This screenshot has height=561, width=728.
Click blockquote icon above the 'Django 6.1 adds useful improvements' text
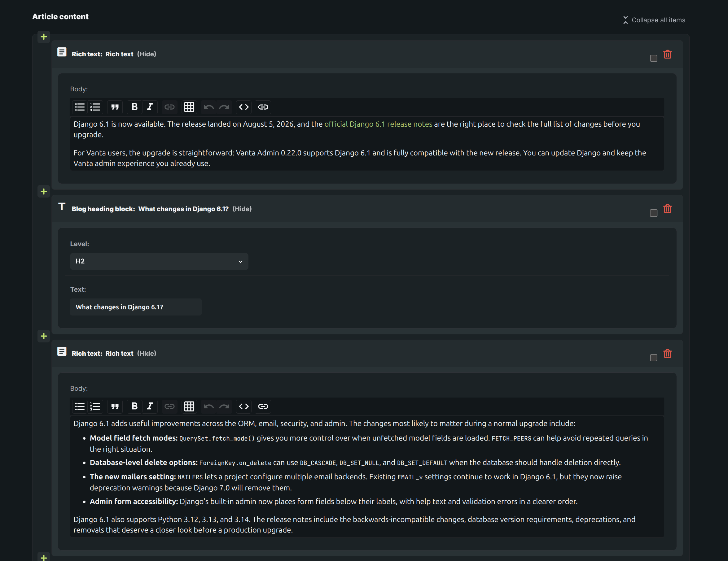[x=115, y=406]
